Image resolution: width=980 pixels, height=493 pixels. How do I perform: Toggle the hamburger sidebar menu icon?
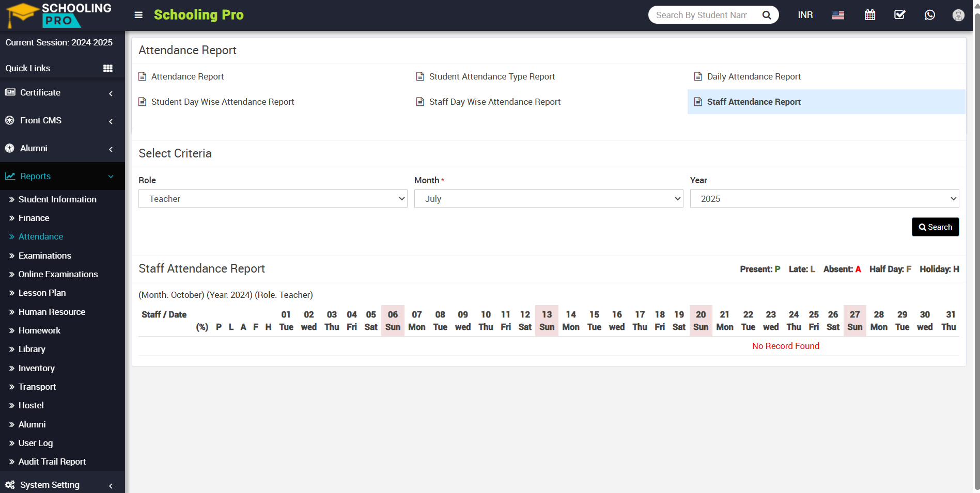click(x=138, y=15)
